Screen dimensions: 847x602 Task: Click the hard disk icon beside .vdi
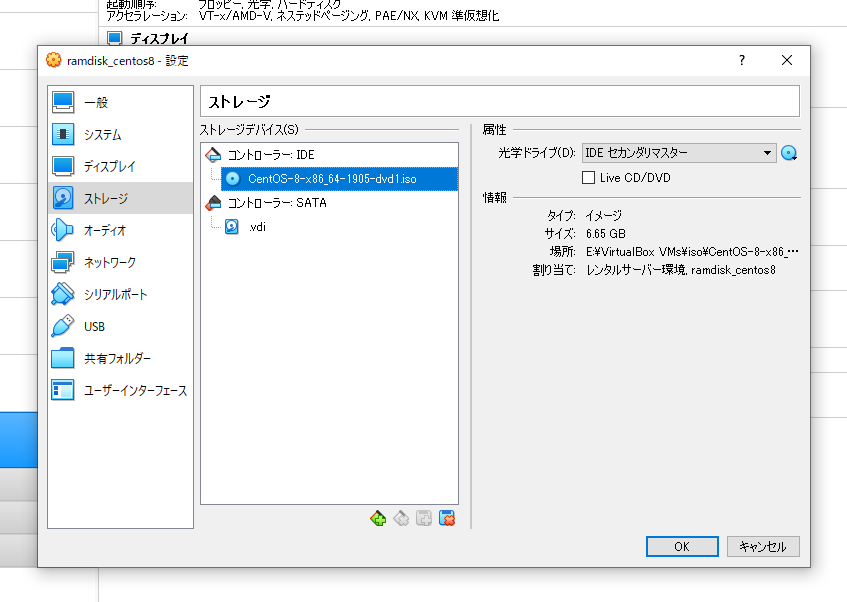(232, 226)
